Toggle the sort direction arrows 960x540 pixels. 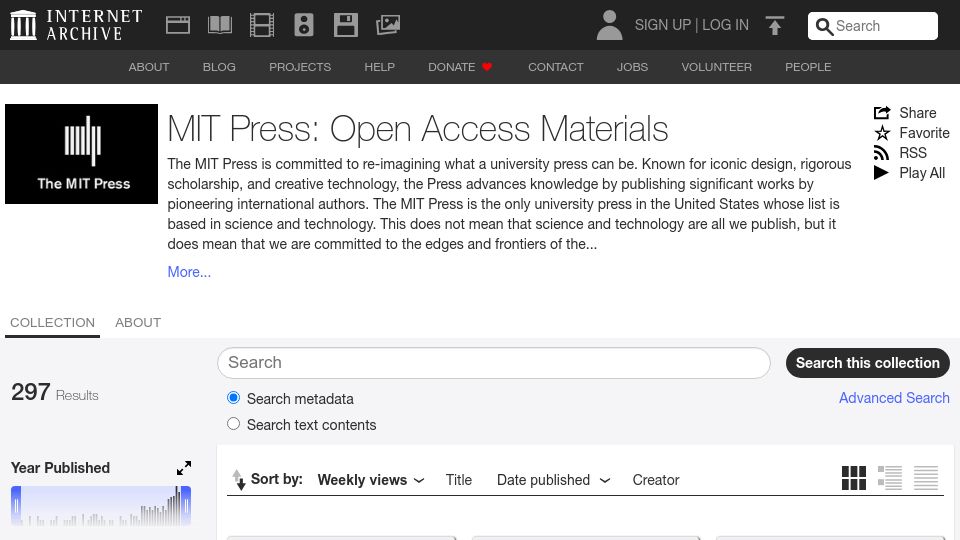[239, 479]
